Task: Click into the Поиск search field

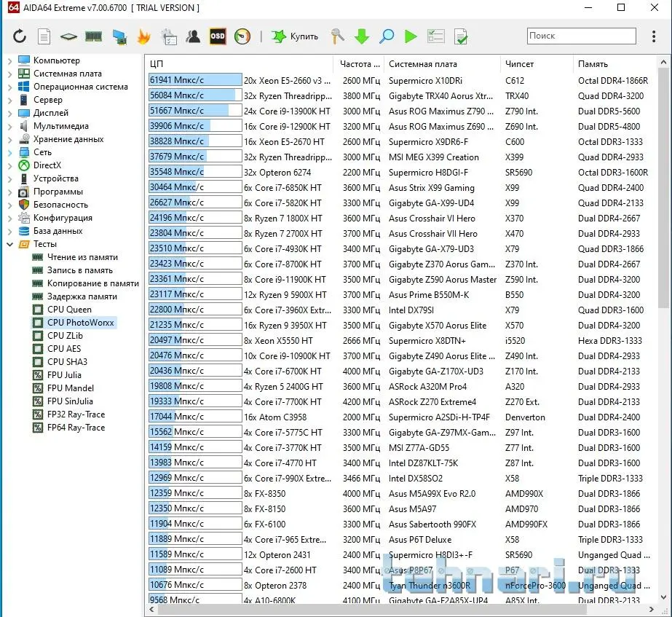Action: (581, 36)
